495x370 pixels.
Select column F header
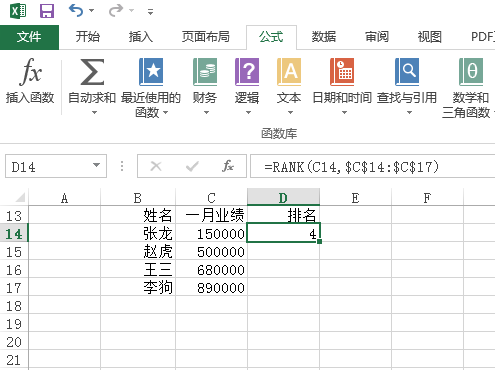(427, 198)
